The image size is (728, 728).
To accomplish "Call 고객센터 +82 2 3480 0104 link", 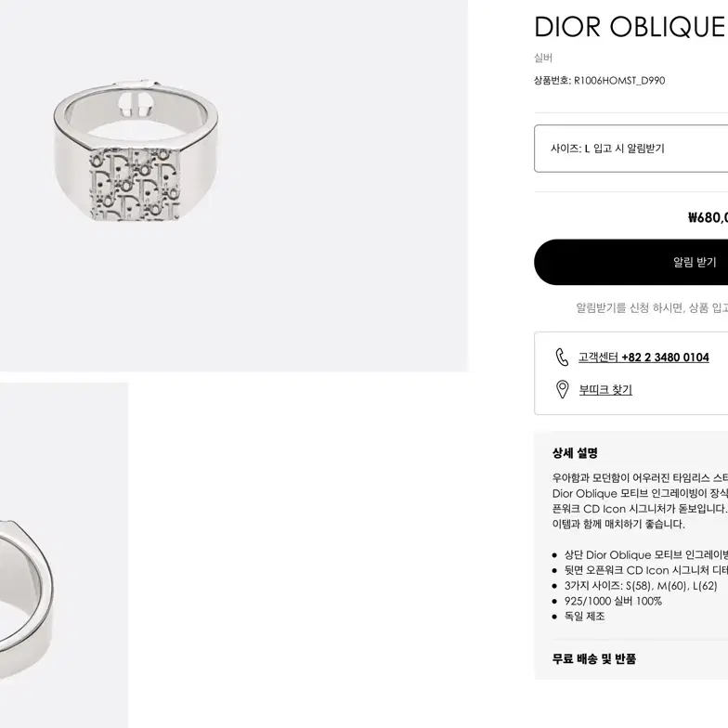I will pos(643,357).
